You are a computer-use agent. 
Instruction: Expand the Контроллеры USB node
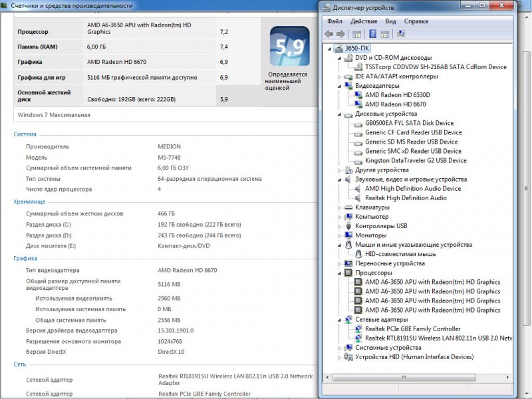pos(339,226)
